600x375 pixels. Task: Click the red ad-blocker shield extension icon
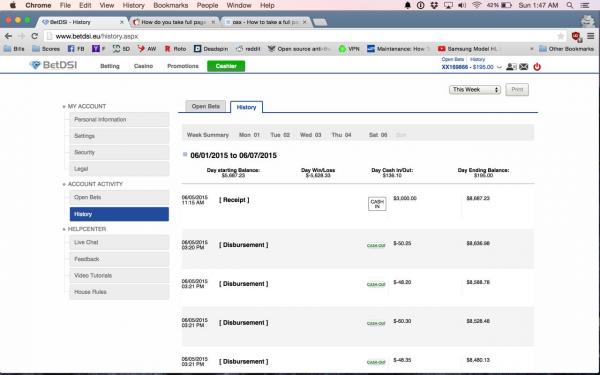coord(576,36)
